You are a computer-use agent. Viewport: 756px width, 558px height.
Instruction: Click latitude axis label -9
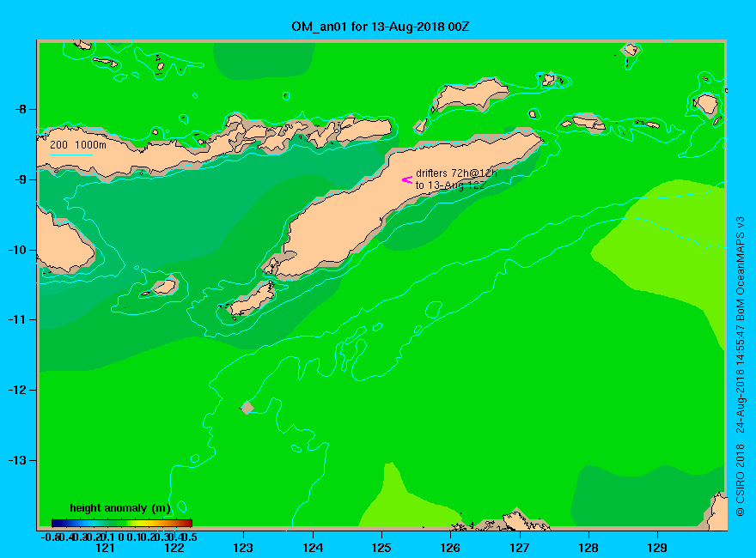[21, 179]
